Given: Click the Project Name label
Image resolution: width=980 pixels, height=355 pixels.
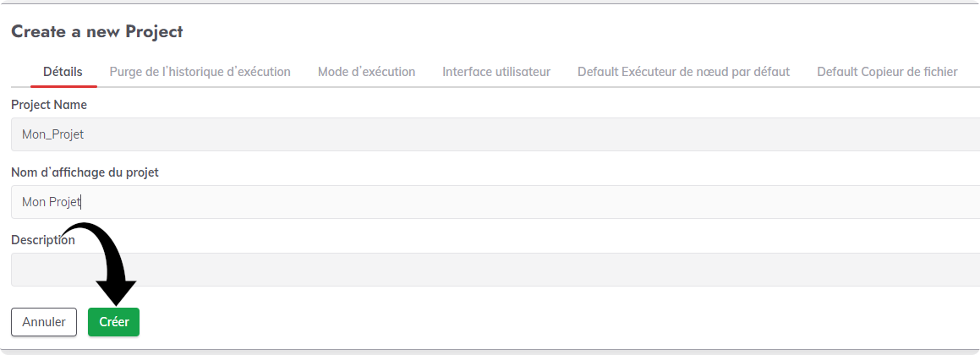Looking at the screenshot, I should coord(49,105).
